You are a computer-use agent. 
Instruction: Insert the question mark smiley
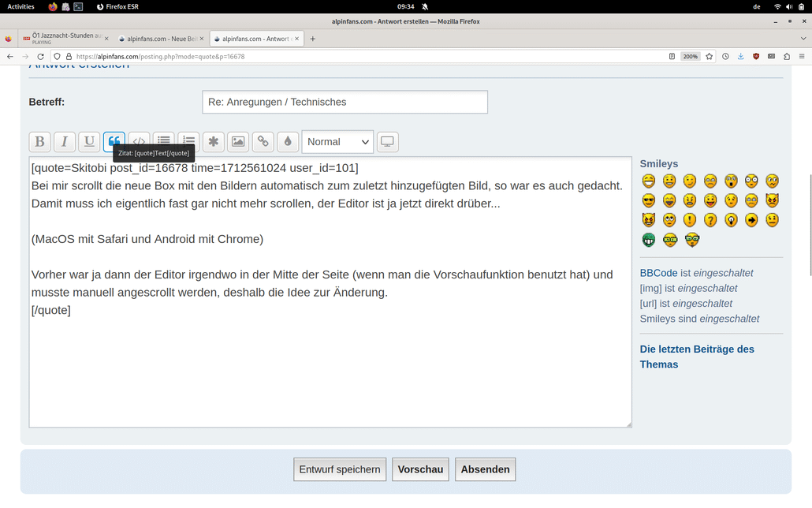point(711,220)
